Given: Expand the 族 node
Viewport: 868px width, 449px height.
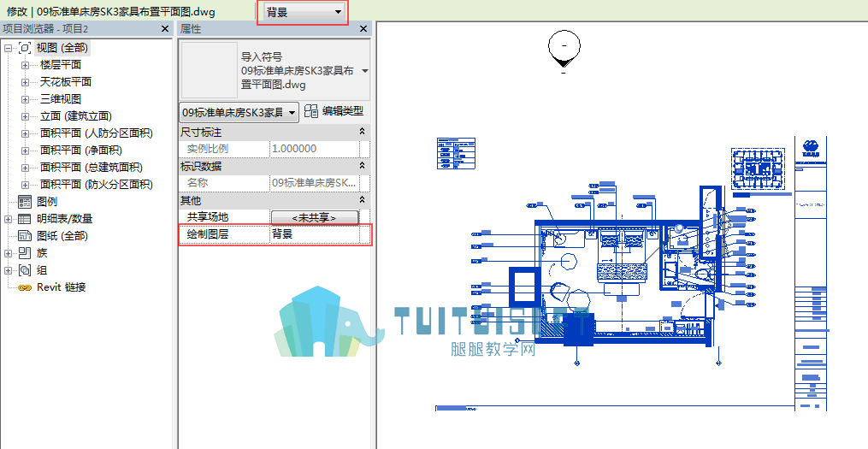Looking at the screenshot, I should [8, 253].
